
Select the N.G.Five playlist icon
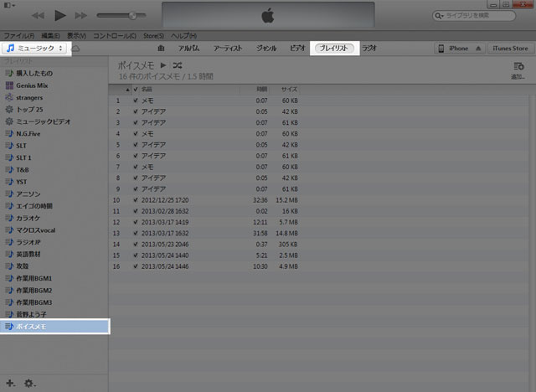tap(9, 133)
